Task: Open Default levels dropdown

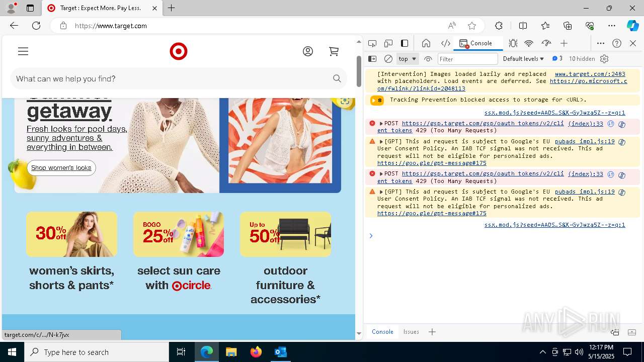Action: click(523, 59)
